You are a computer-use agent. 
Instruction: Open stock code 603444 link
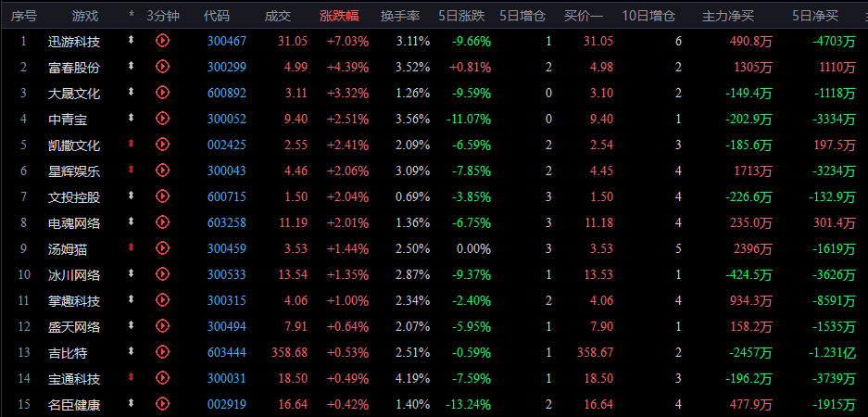pyautogui.click(x=226, y=352)
